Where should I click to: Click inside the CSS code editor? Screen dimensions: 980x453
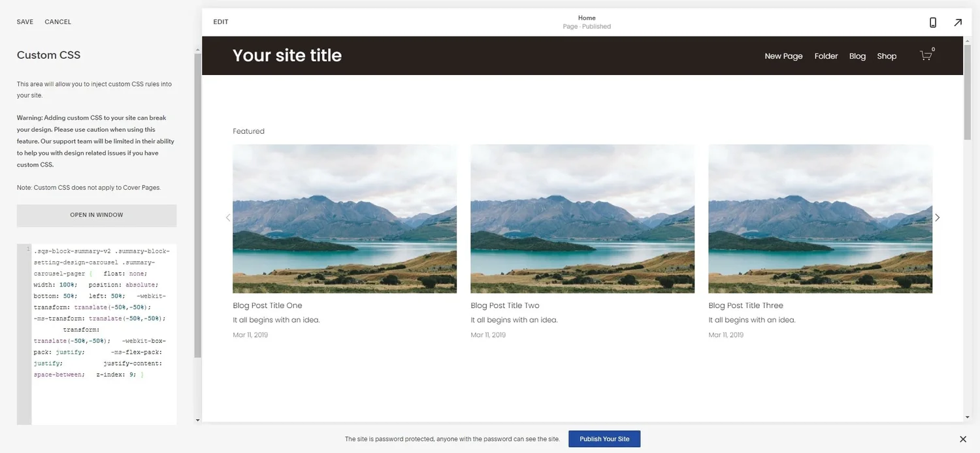[98, 313]
